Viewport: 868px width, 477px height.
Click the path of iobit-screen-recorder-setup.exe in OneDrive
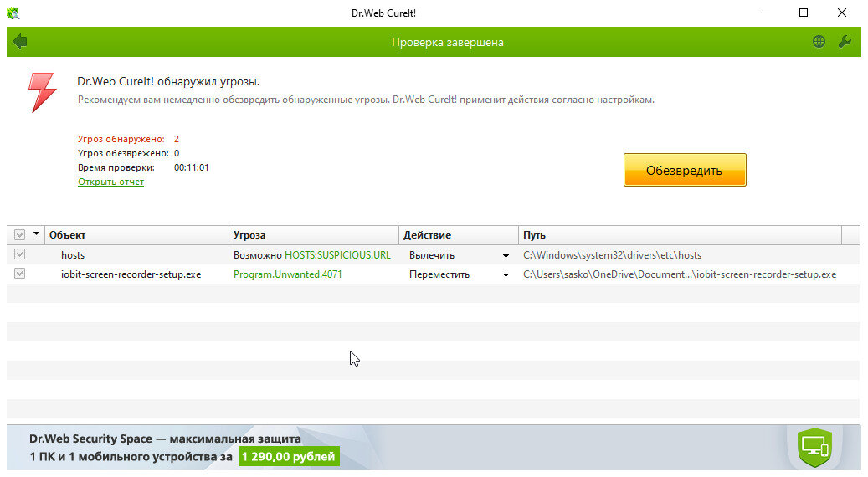[x=680, y=274]
